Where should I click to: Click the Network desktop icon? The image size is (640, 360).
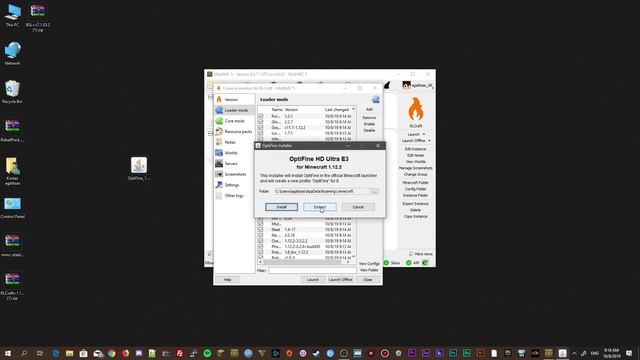(x=12, y=53)
